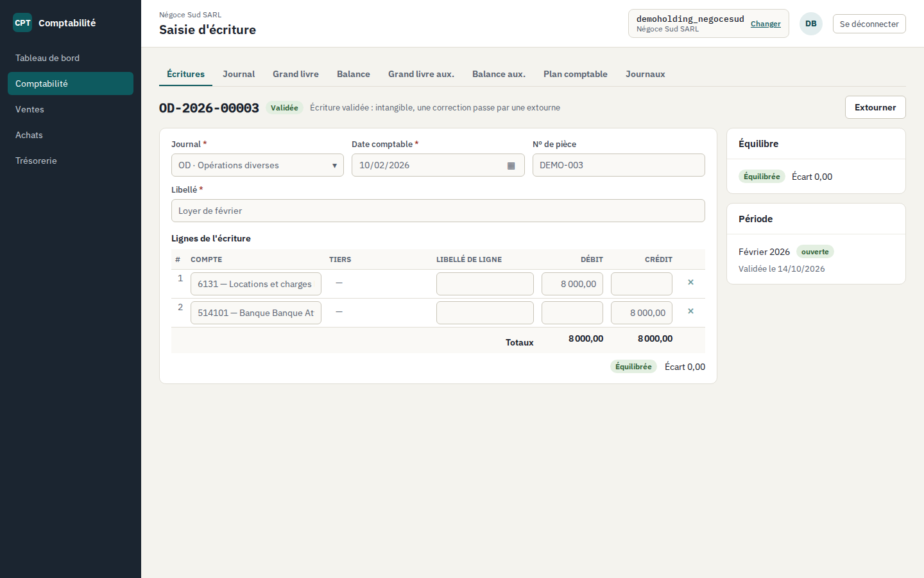The image size is (924, 578).
Task: Click the line 2 crédit field 8 000,00
Action: coord(642,313)
